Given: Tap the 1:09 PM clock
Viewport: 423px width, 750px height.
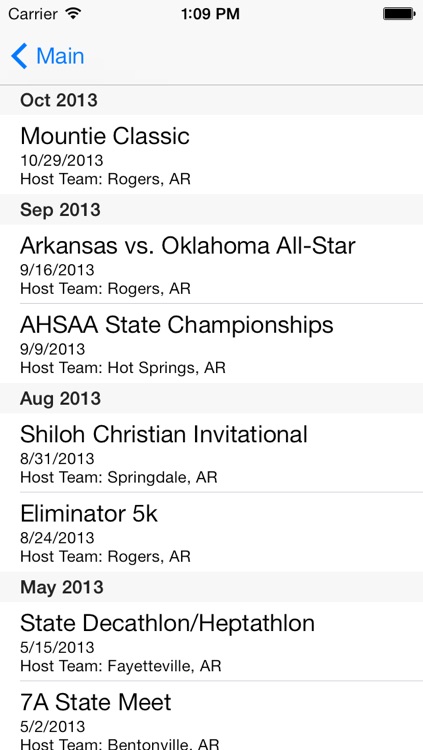Looking at the screenshot, I should point(210,14).
